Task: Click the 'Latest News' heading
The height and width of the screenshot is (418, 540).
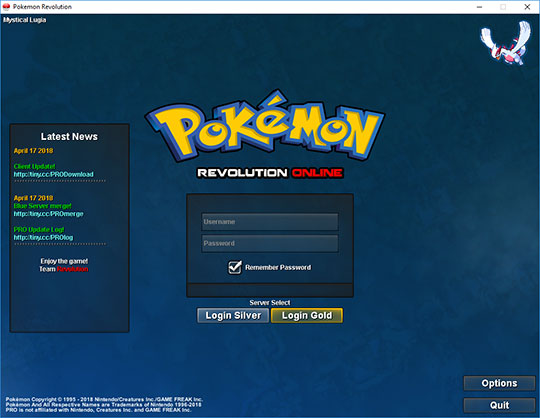Action: coord(69,137)
